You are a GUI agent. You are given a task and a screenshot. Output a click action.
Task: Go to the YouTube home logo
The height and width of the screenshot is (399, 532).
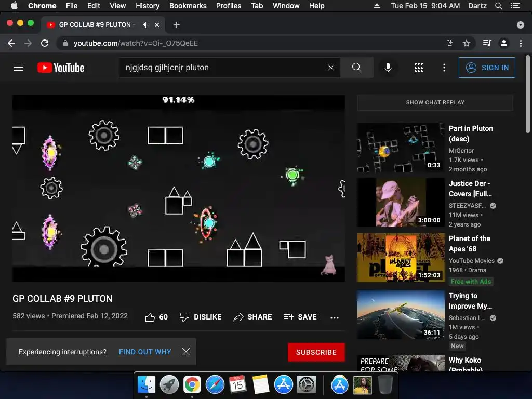61,68
